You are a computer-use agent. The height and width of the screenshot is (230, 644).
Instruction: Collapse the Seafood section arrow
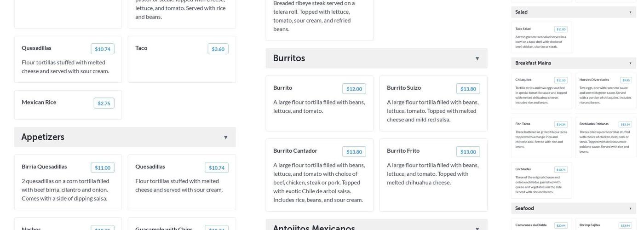[630, 209]
